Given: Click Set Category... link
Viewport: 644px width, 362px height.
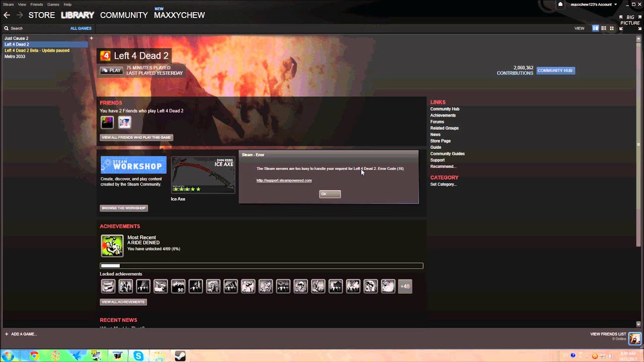Looking at the screenshot, I should (x=443, y=185).
